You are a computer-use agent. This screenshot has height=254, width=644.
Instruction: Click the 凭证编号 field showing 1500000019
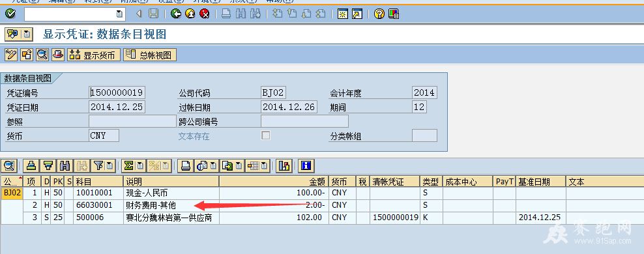(117, 92)
